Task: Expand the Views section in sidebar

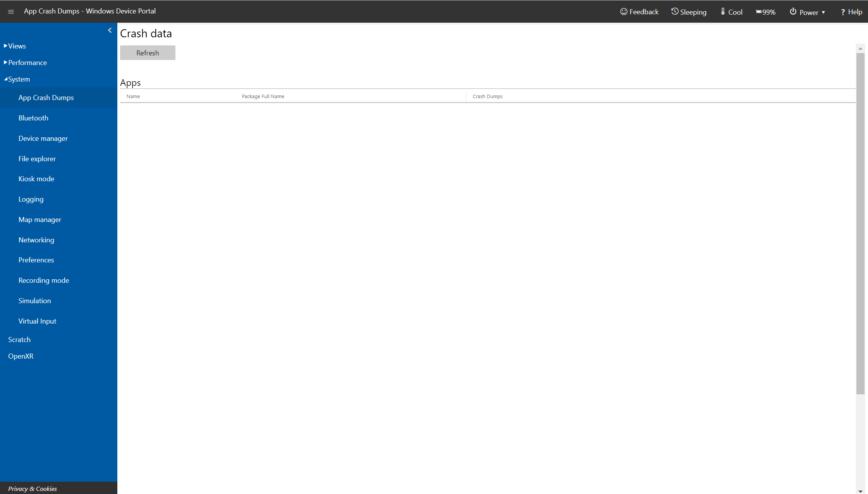Action: tap(16, 46)
